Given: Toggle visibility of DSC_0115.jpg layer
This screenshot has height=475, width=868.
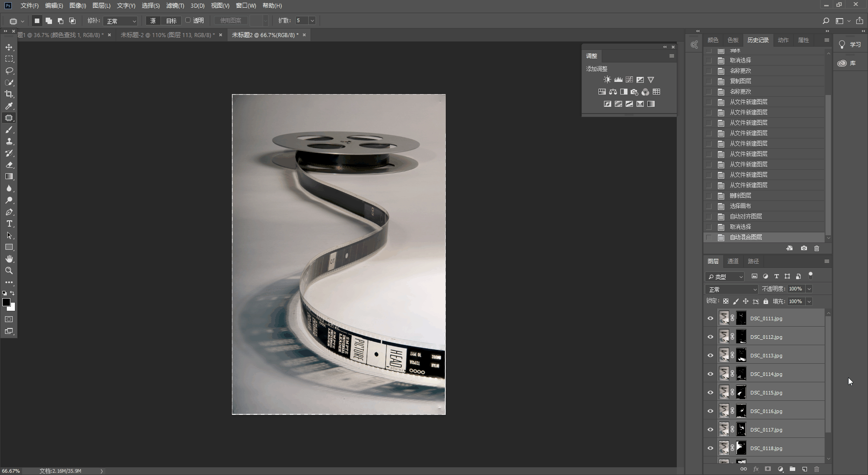Looking at the screenshot, I should [710, 393].
